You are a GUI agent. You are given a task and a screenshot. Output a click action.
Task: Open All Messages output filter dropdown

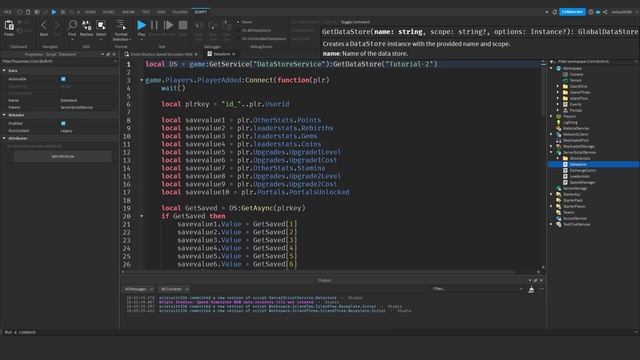point(138,289)
